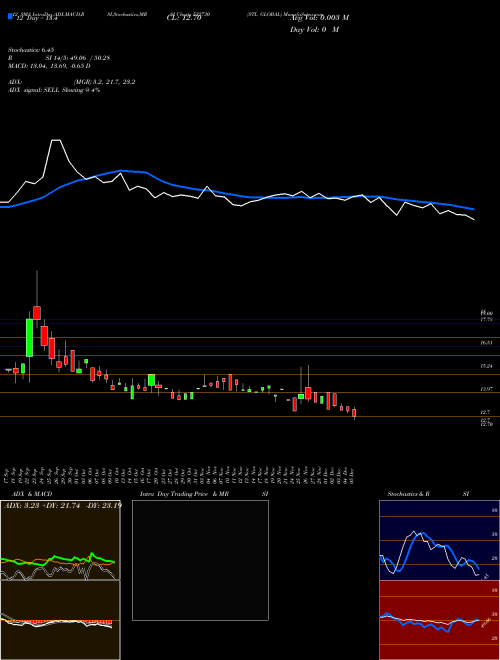Click the 17.78 price level label
This screenshot has width=500, height=660.
487,320
